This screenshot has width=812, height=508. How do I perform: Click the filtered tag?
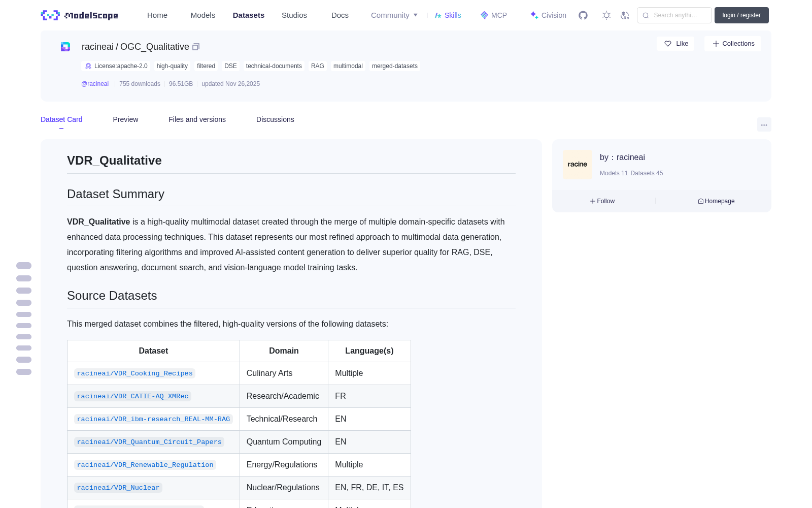click(x=206, y=66)
